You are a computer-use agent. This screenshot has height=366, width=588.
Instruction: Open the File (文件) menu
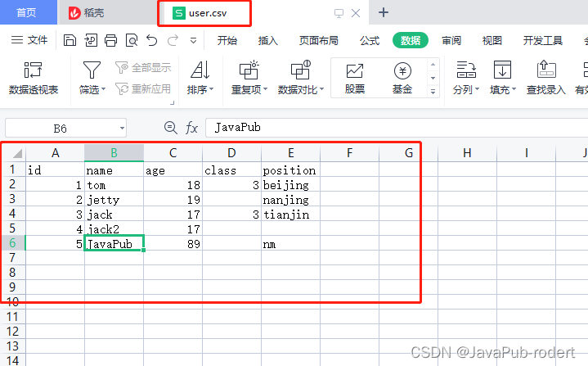click(31, 40)
